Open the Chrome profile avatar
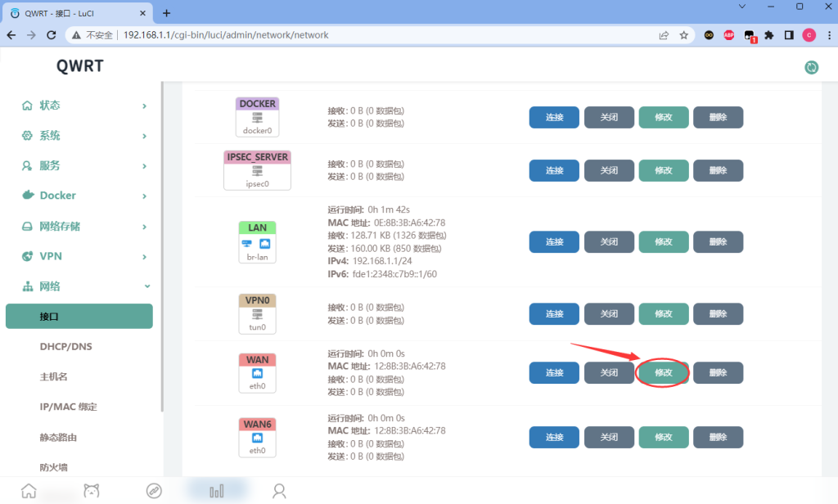Viewport: 838px width, 504px height. (x=809, y=35)
